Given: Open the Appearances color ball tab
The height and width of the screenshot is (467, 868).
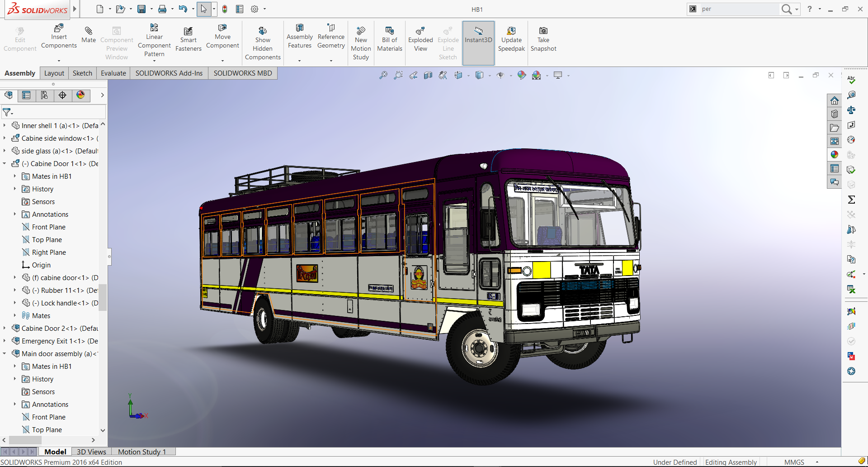Looking at the screenshot, I should (80, 95).
